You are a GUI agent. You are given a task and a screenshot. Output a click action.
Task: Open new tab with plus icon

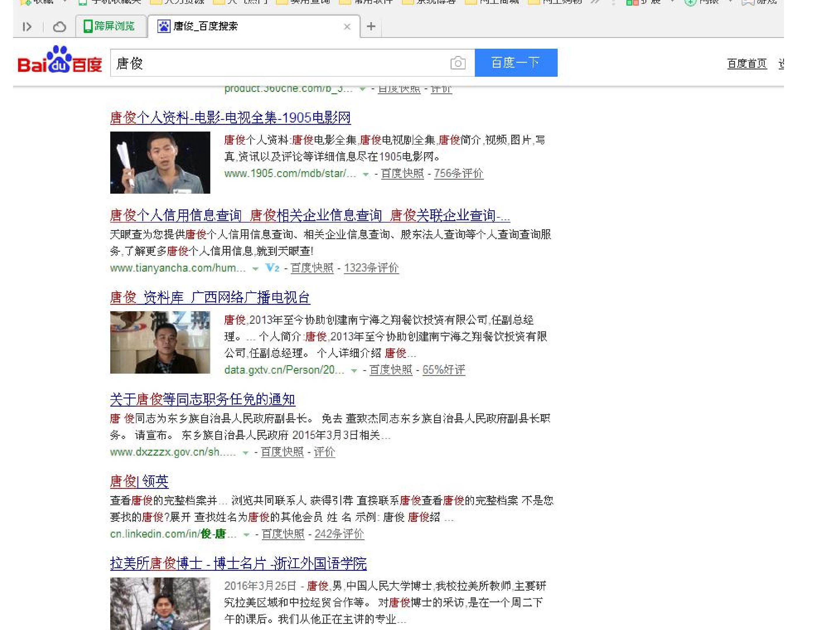tap(371, 27)
